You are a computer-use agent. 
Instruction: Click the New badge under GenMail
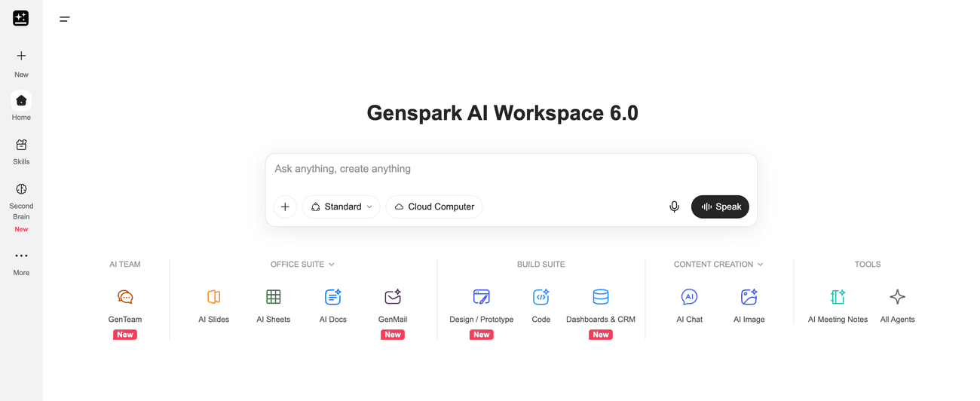click(x=393, y=335)
